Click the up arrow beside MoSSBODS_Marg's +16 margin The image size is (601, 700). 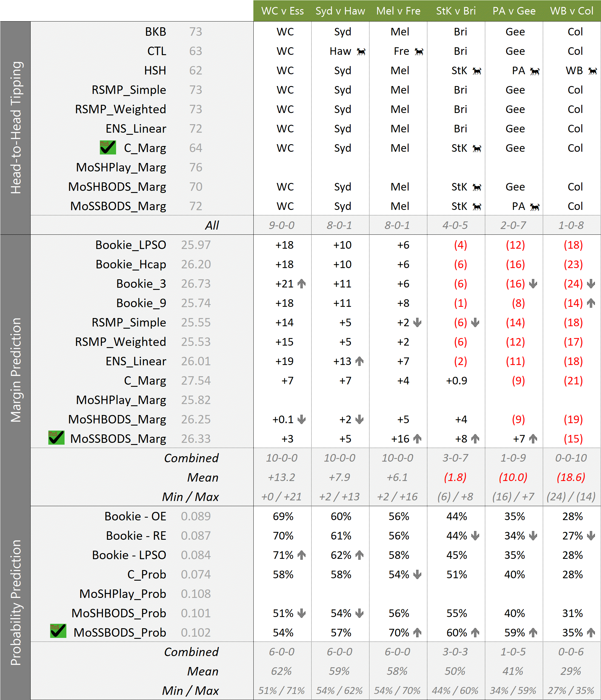(x=417, y=439)
